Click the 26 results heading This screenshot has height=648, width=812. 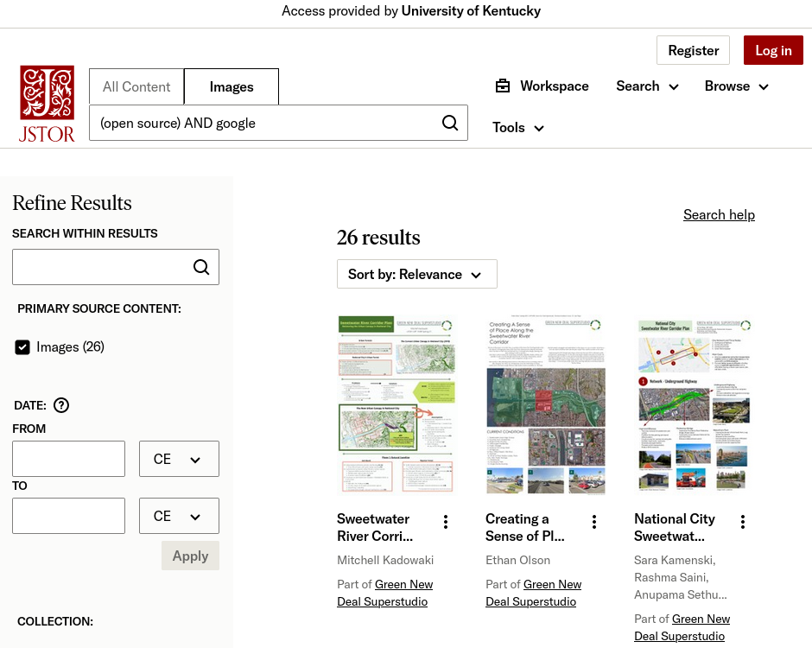pyautogui.click(x=378, y=238)
